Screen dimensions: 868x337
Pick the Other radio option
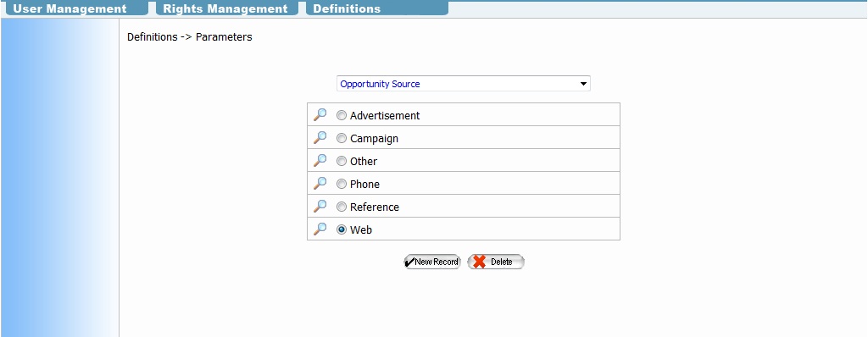coord(342,161)
